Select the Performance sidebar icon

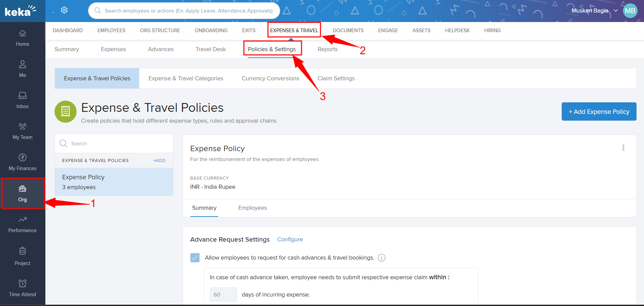[x=22, y=220]
